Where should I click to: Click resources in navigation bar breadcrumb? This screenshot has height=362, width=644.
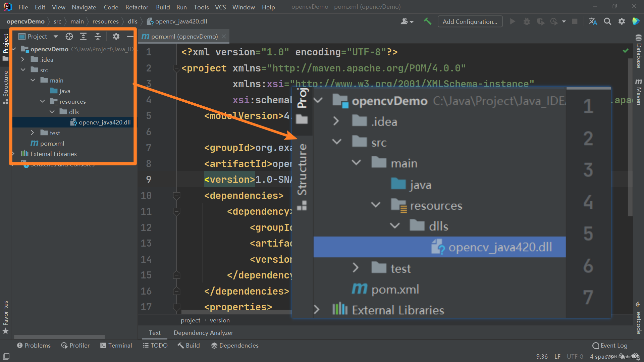pos(105,21)
